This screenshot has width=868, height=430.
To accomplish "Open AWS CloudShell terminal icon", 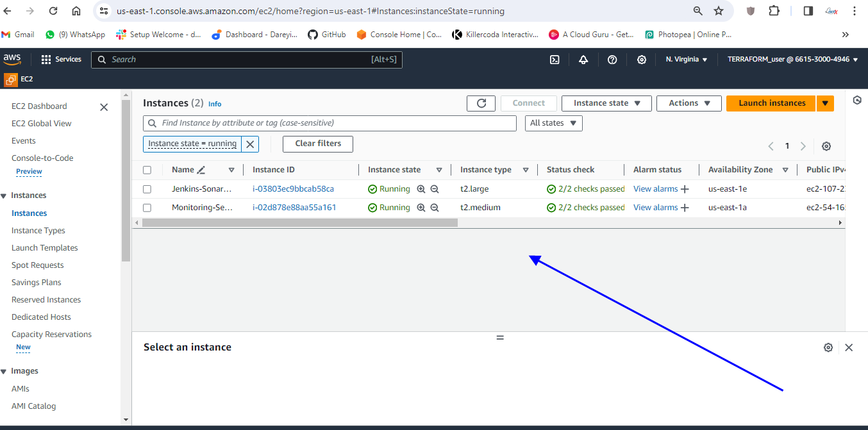I will (555, 60).
